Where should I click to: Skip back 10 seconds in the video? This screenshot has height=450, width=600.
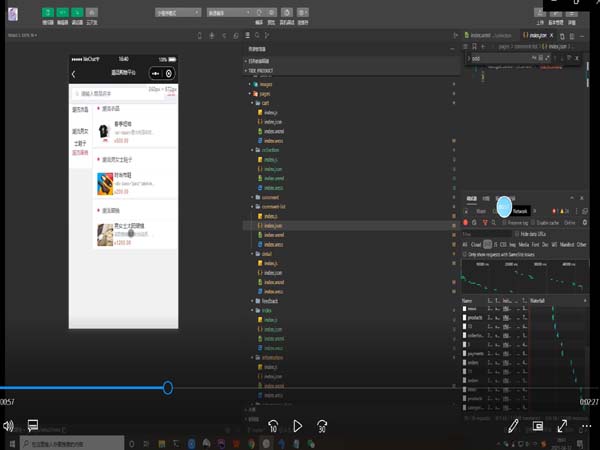click(272, 425)
